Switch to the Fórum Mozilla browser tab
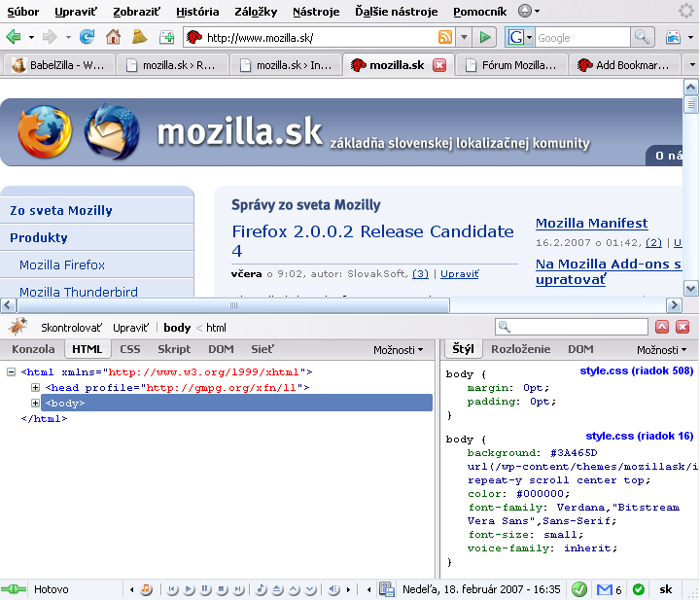Viewport: 700px width, 600px height. click(511, 65)
